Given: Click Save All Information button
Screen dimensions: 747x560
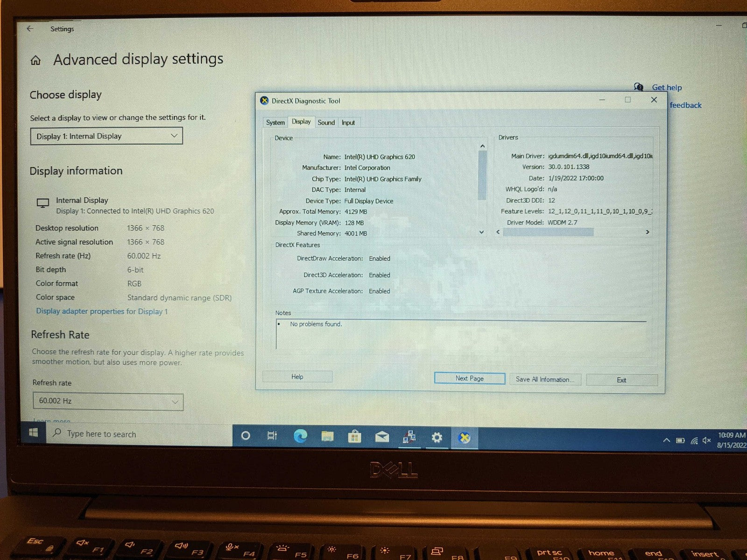Looking at the screenshot, I should 545,379.
